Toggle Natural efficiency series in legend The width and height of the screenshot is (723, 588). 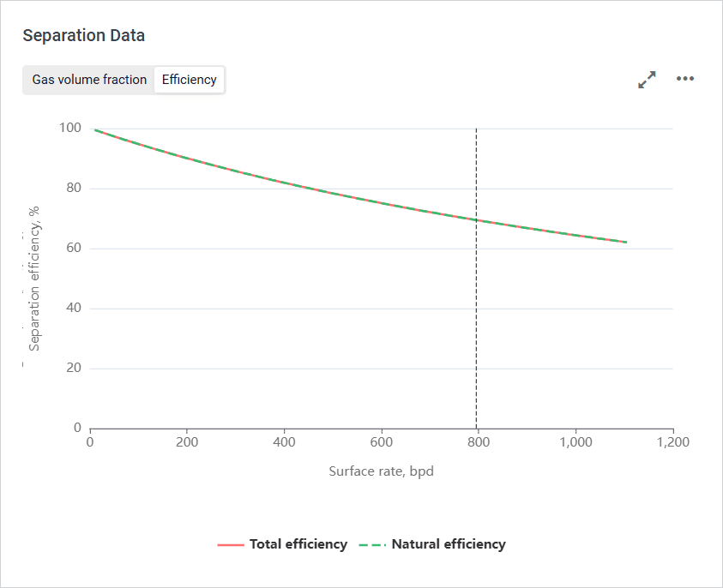[x=448, y=544]
